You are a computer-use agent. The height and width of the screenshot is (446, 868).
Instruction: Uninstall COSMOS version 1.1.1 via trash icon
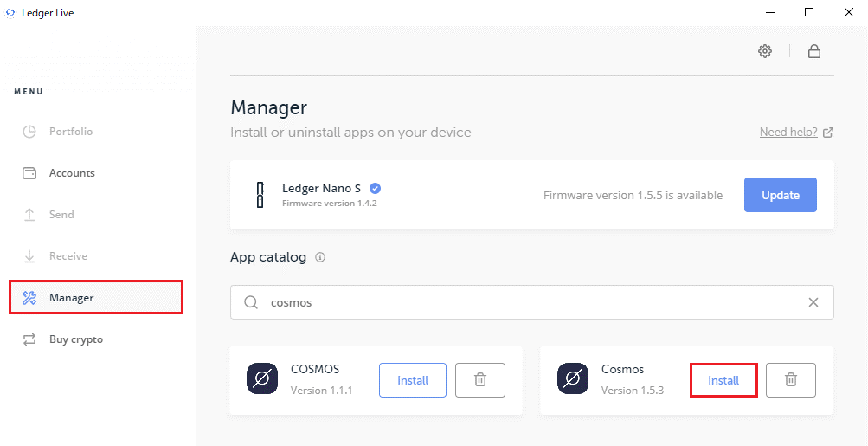479,379
